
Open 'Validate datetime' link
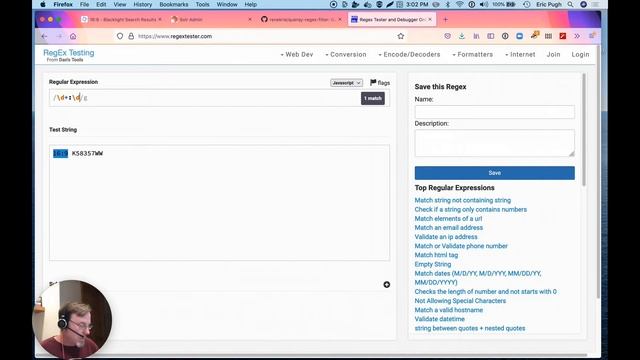[x=440, y=319]
